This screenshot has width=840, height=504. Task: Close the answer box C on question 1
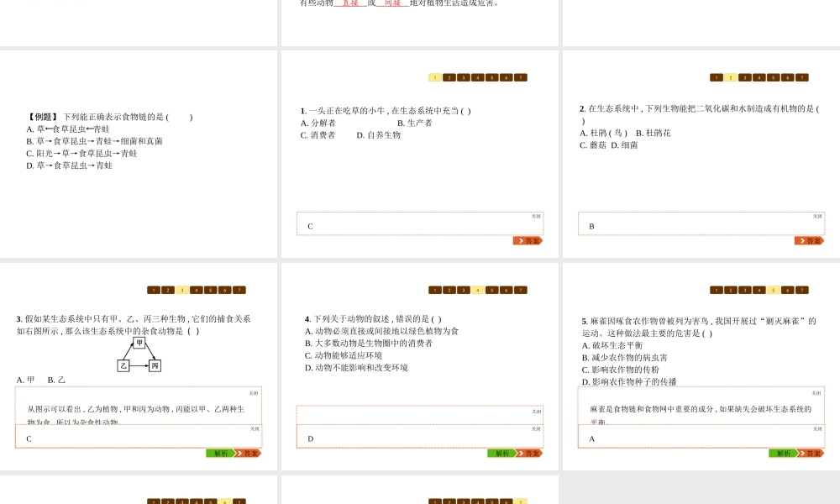(x=536, y=216)
